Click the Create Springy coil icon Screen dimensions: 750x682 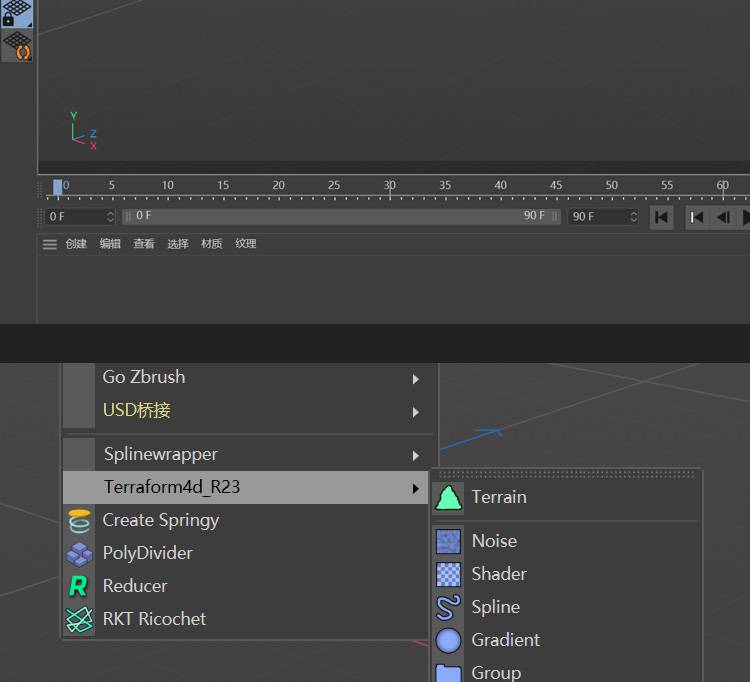point(79,521)
